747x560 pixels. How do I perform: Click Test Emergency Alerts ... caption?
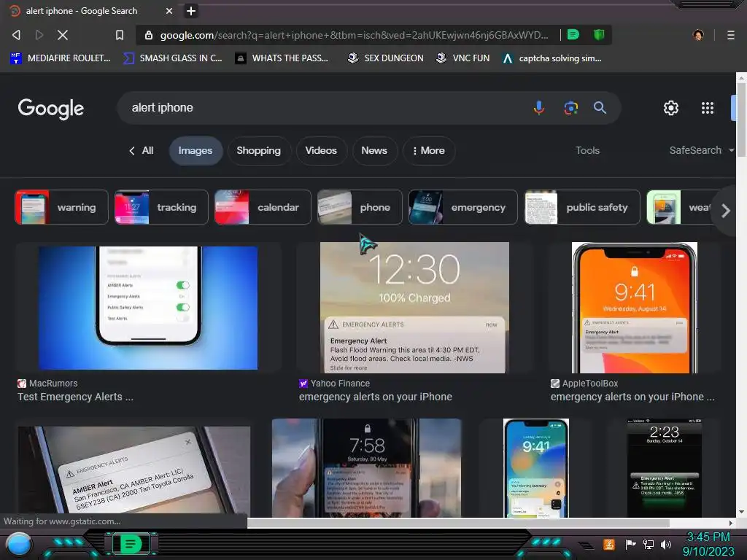75,397
